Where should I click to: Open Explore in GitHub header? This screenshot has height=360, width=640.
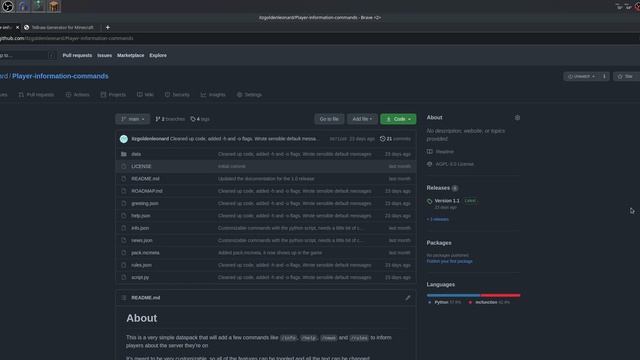[x=158, y=56]
